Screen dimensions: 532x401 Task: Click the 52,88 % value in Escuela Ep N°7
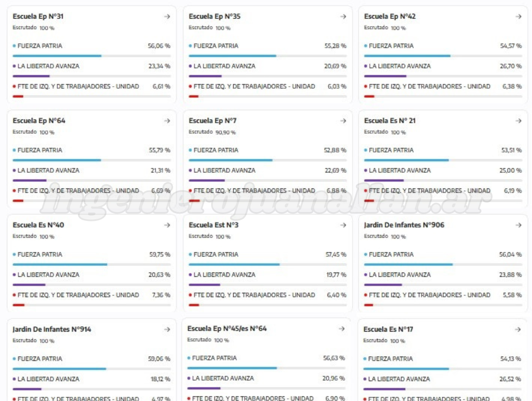point(335,150)
